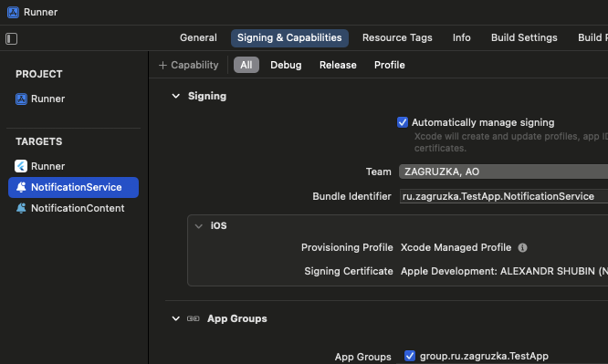Screen dimensions: 608x364
Task: Click the plus icon beside Capability
Action: [162, 65]
